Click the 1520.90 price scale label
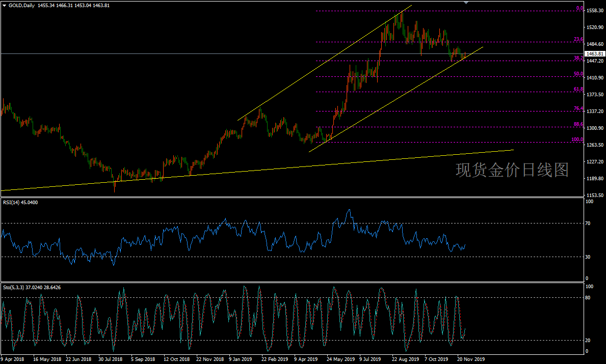Screen dimensions: 606x364 [595, 27]
